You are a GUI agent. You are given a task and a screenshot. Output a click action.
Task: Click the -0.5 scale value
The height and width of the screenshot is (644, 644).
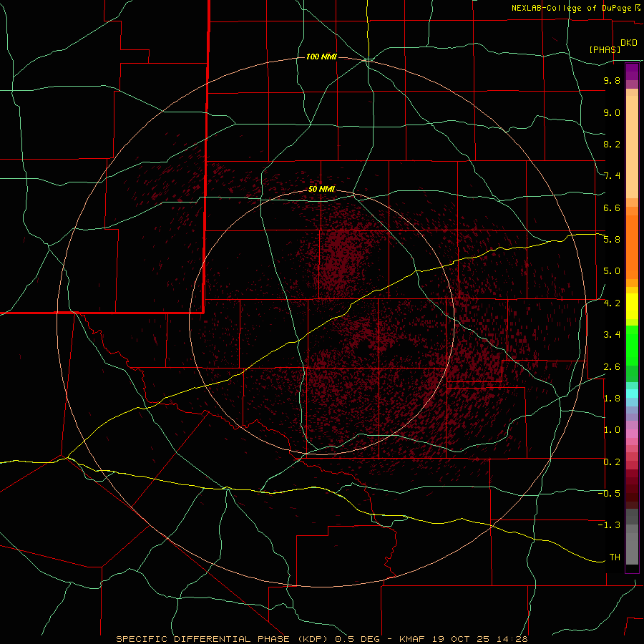[609, 494]
